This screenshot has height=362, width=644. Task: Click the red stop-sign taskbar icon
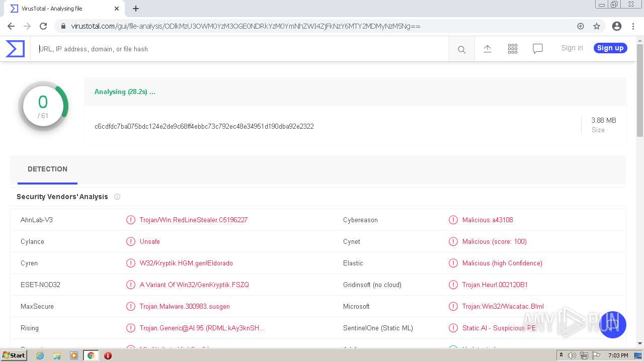pos(108,355)
